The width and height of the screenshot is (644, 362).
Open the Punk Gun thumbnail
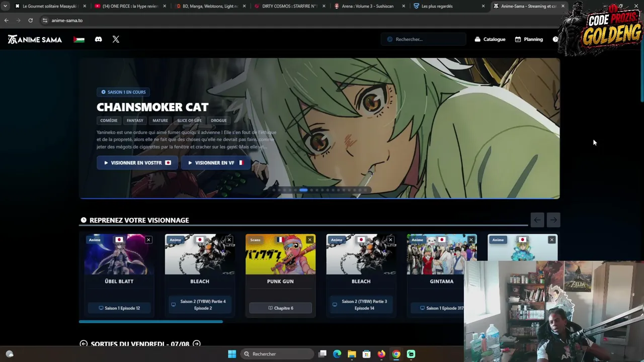point(280,254)
